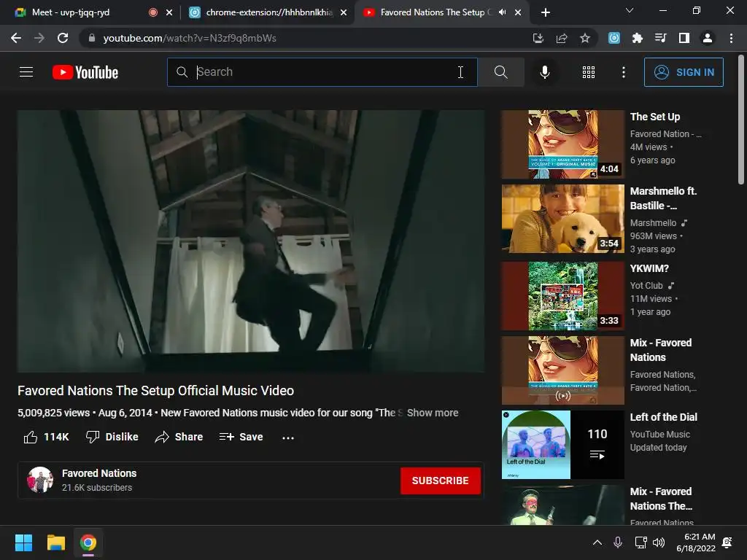Focus the YouTube Search input field

(x=322, y=72)
